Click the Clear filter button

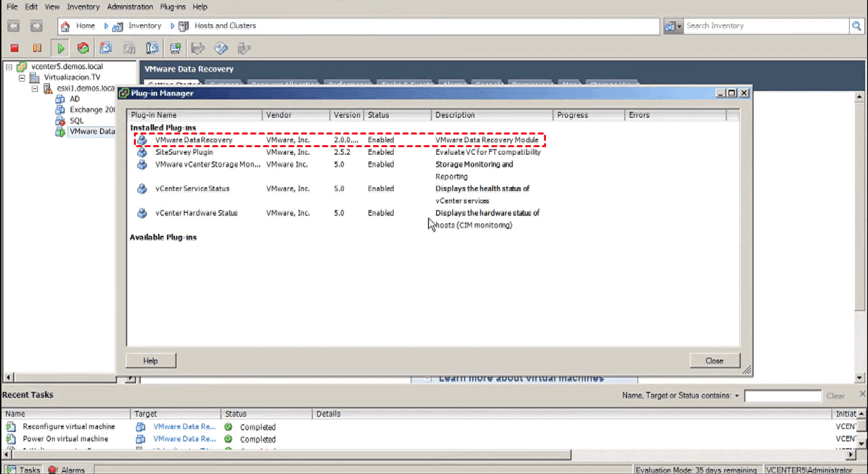coord(836,396)
